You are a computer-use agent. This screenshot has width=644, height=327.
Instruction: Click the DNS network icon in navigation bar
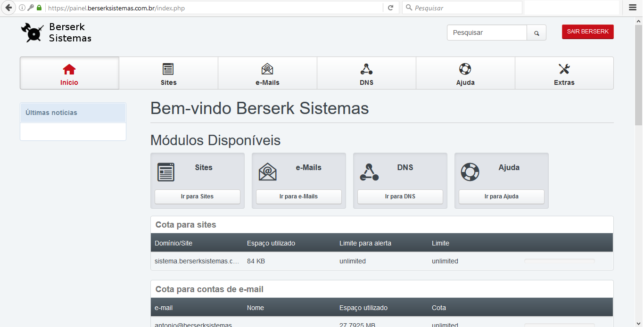[366, 69]
